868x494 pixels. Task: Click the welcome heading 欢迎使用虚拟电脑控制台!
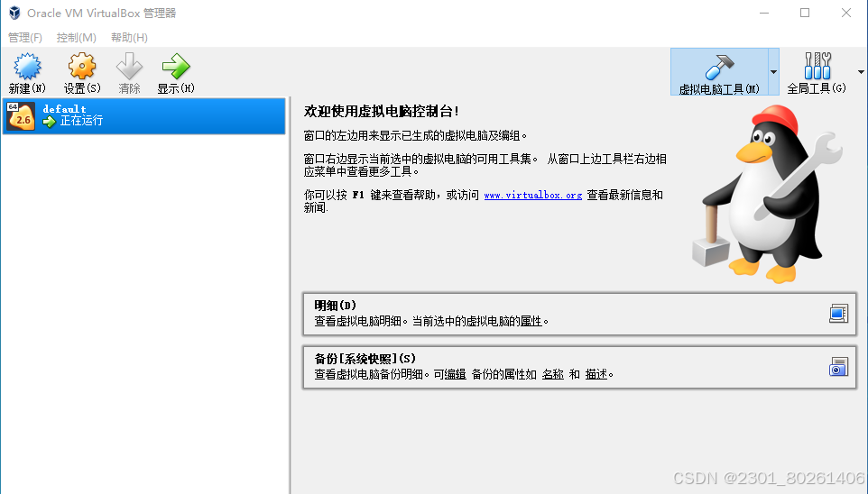[x=382, y=111]
